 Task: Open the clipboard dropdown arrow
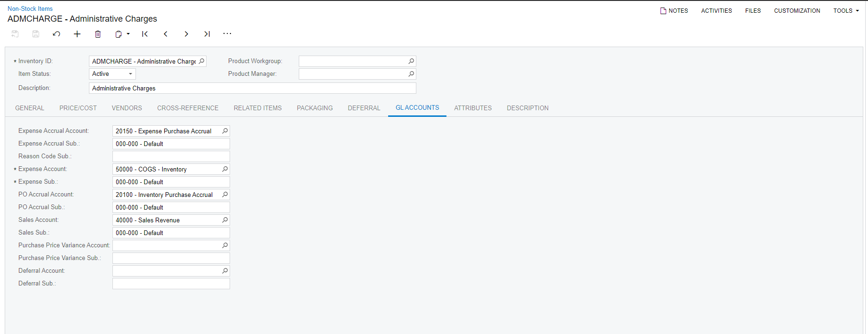pyautogui.click(x=128, y=34)
